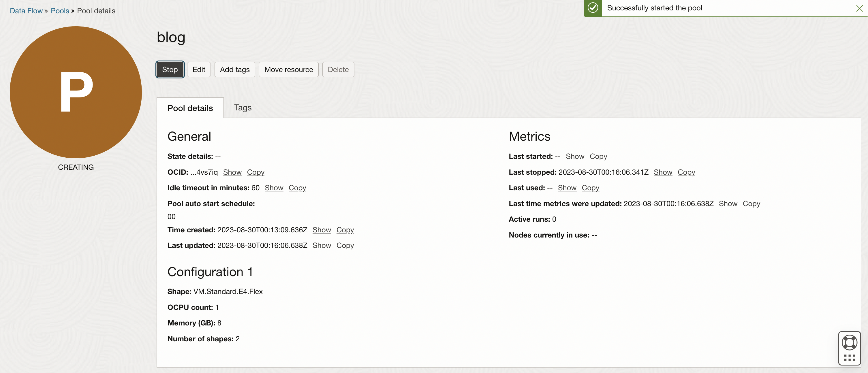
Task: Open the help life-ring icon
Action: (x=850, y=342)
